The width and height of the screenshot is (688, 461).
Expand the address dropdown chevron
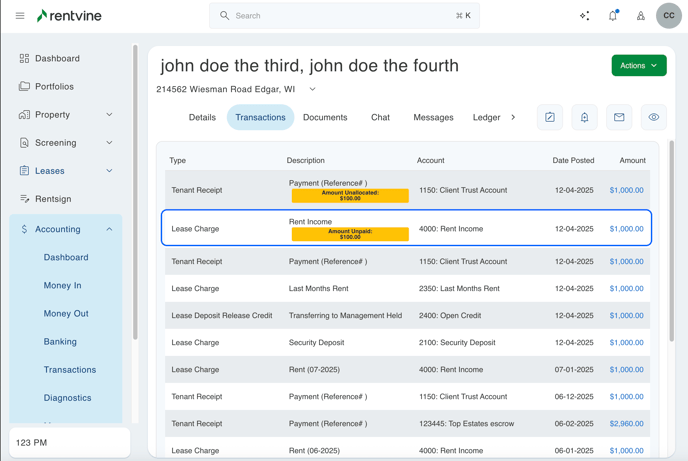[x=312, y=90]
